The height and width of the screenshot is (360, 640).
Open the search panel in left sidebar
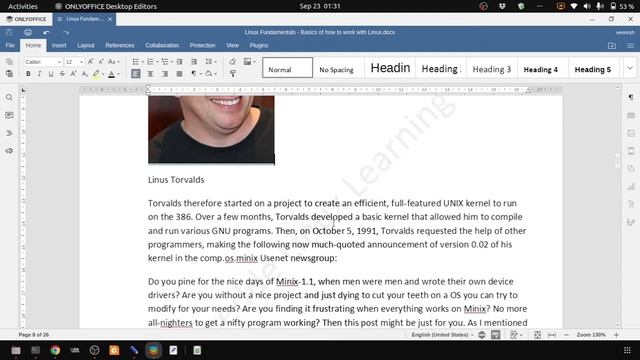click(9, 98)
